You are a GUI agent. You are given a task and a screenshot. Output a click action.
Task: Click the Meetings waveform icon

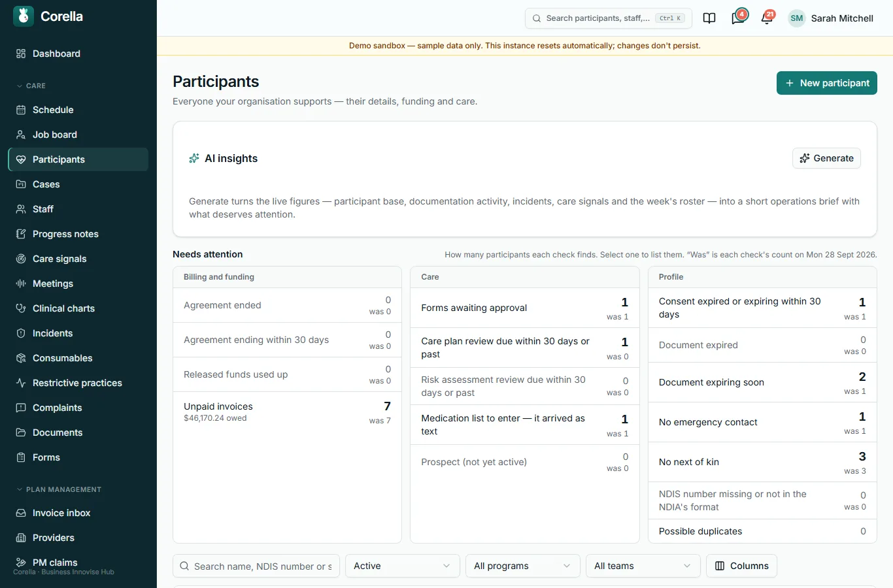[x=21, y=284]
